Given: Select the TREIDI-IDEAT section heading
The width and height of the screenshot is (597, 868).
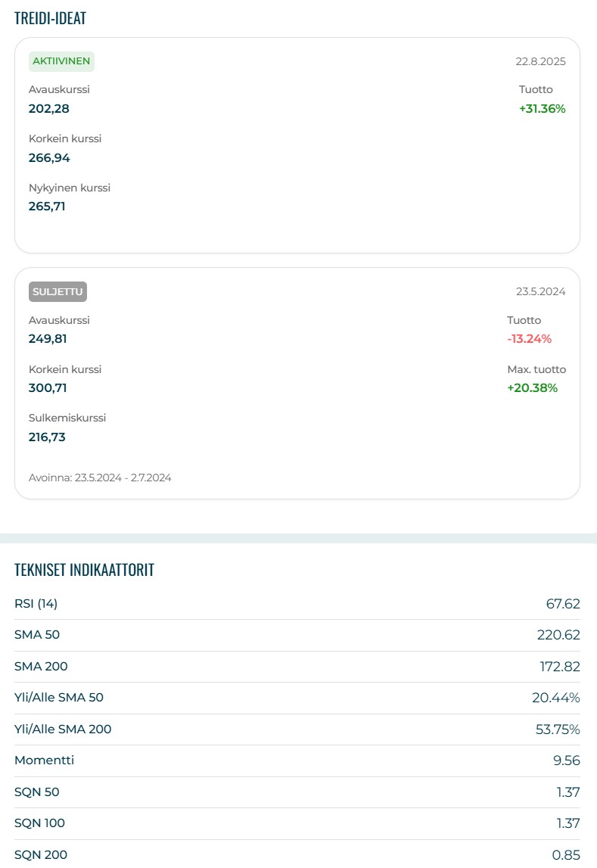Looking at the screenshot, I should coord(50,19).
